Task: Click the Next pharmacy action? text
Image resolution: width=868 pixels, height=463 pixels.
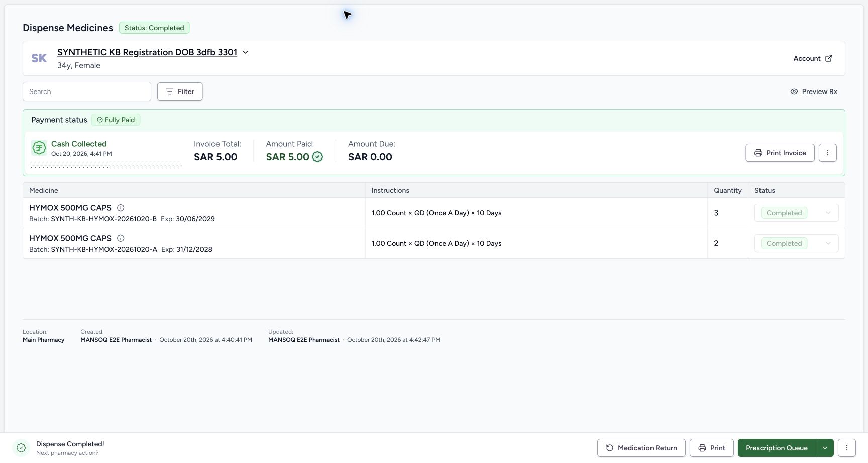Action: click(x=67, y=453)
